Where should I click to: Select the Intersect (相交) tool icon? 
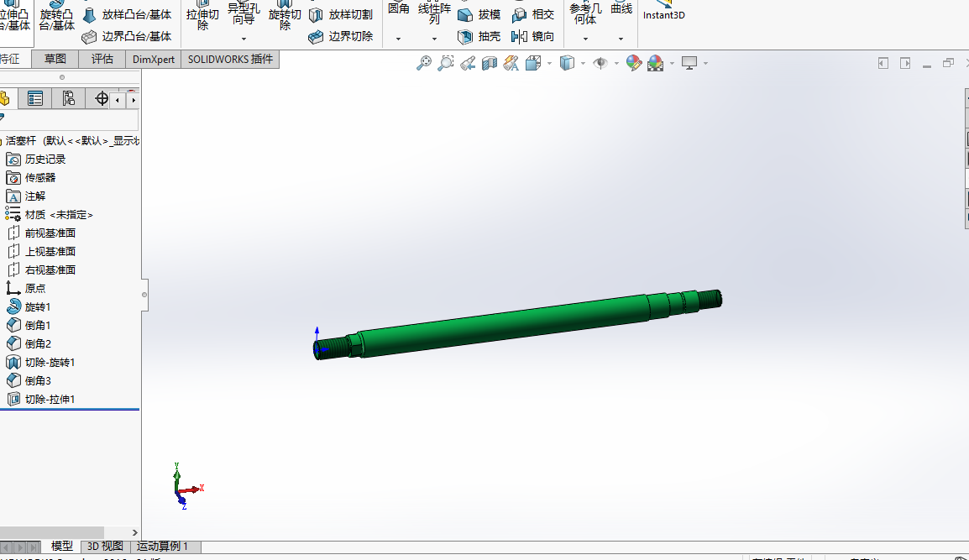click(x=519, y=15)
